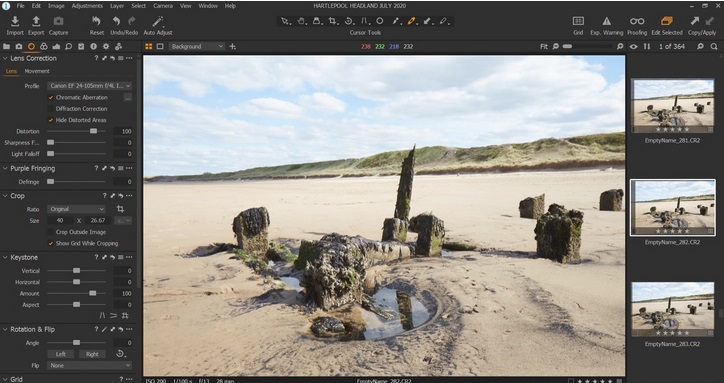This screenshot has width=724, height=383.
Task: Open the Exposure histogram tool tab
Action: click(56, 46)
